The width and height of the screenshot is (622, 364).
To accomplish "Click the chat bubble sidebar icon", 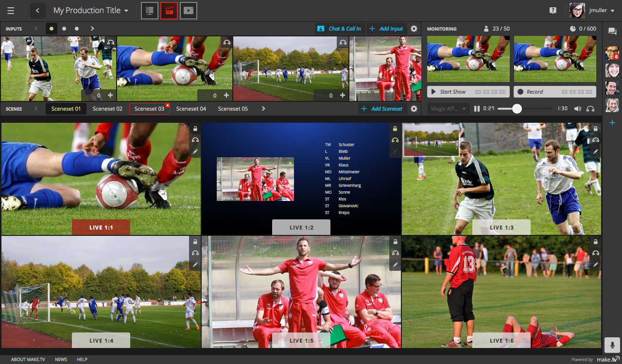I will click(612, 32).
